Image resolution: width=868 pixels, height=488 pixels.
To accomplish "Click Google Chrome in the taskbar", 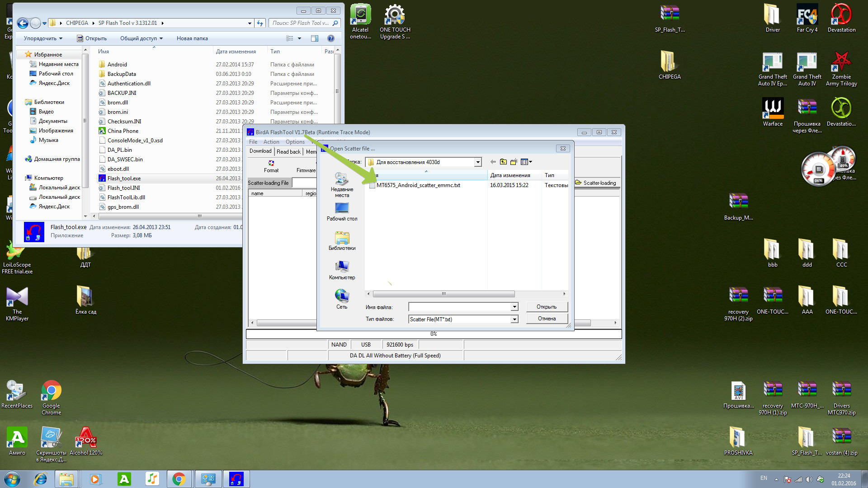I will (179, 479).
